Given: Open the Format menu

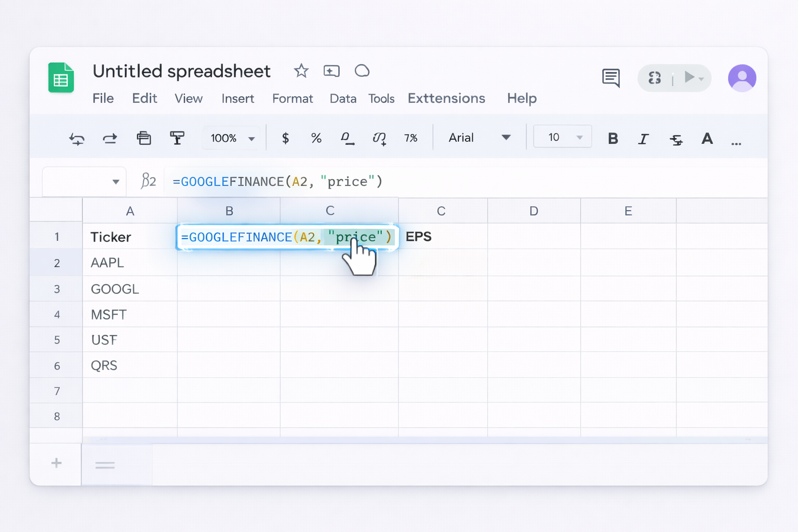Looking at the screenshot, I should tap(292, 98).
